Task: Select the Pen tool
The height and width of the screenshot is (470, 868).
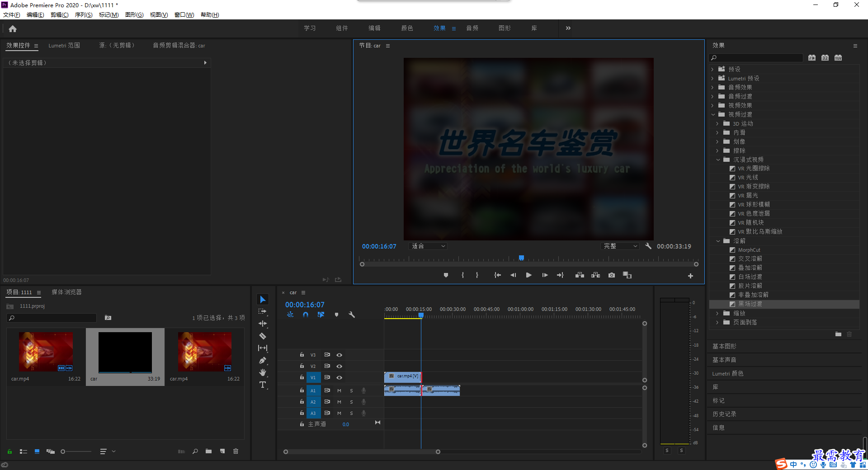Action: pyautogui.click(x=263, y=360)
